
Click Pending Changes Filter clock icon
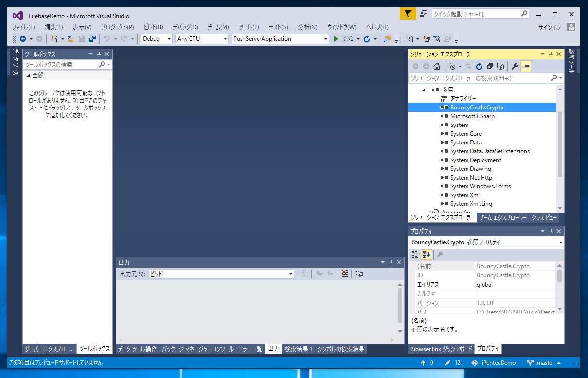point(452,66)
